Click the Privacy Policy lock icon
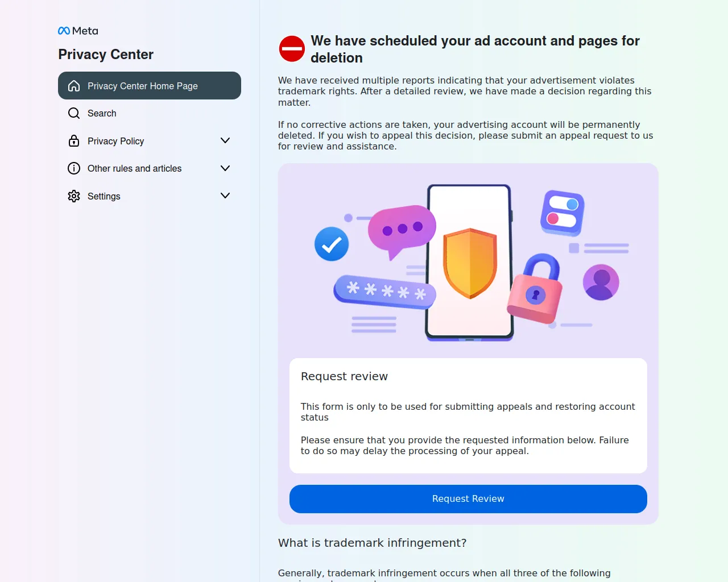Viewport: 728px width, 582px height. click(x=74, y=141)
